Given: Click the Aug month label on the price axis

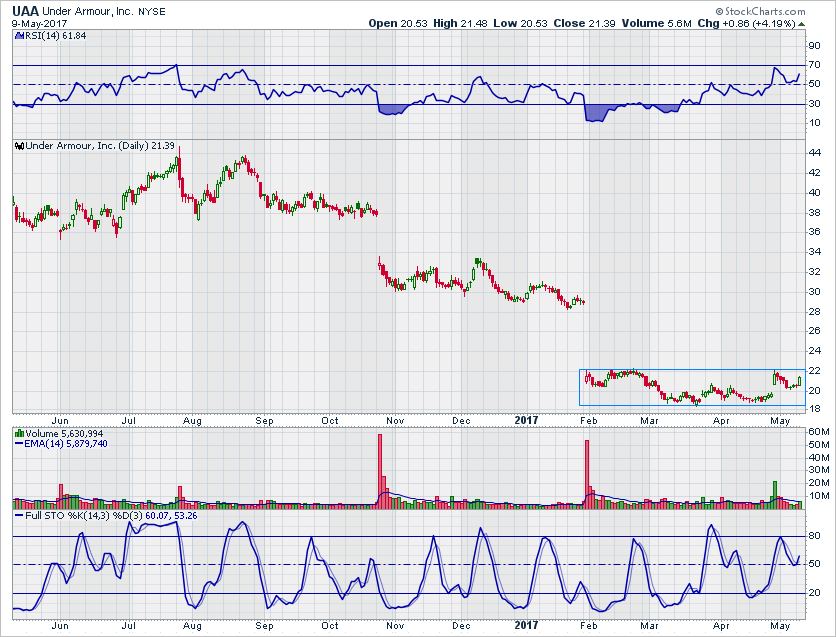Looking at the screenshot, I should [193, 420].
